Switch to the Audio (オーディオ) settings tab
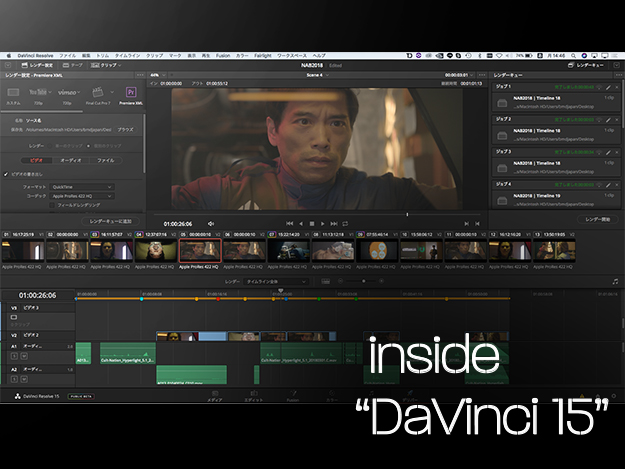Screen dimensions: 625x469 coord(71,160)
